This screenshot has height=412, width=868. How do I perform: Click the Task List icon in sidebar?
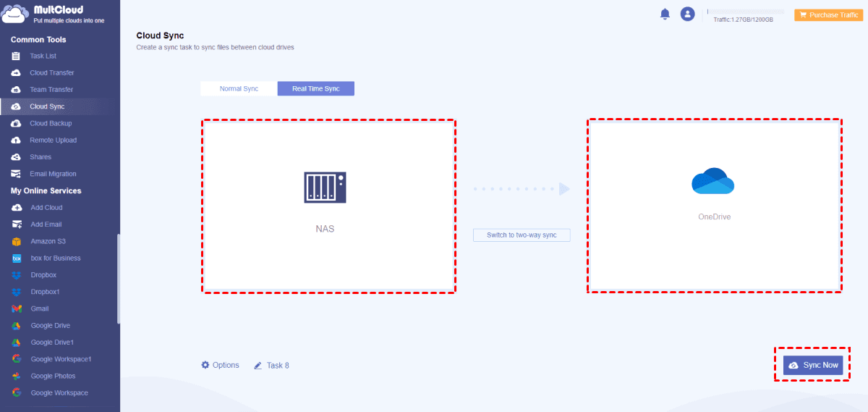pos(16,56)
